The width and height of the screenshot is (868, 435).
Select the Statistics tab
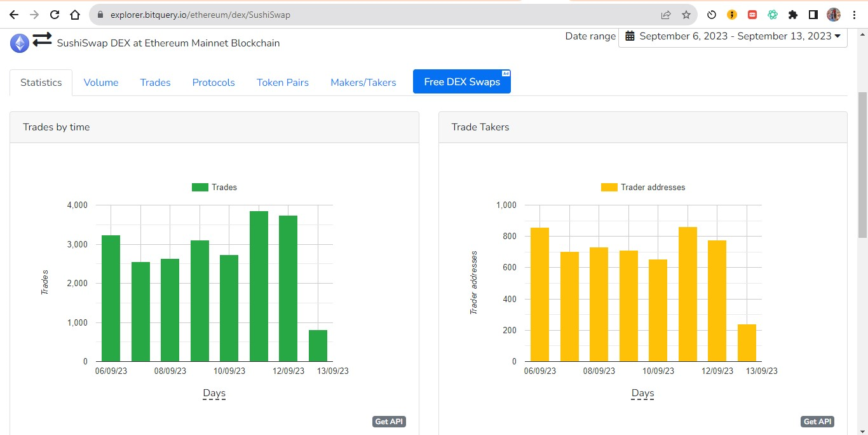(x=41, y=83)
